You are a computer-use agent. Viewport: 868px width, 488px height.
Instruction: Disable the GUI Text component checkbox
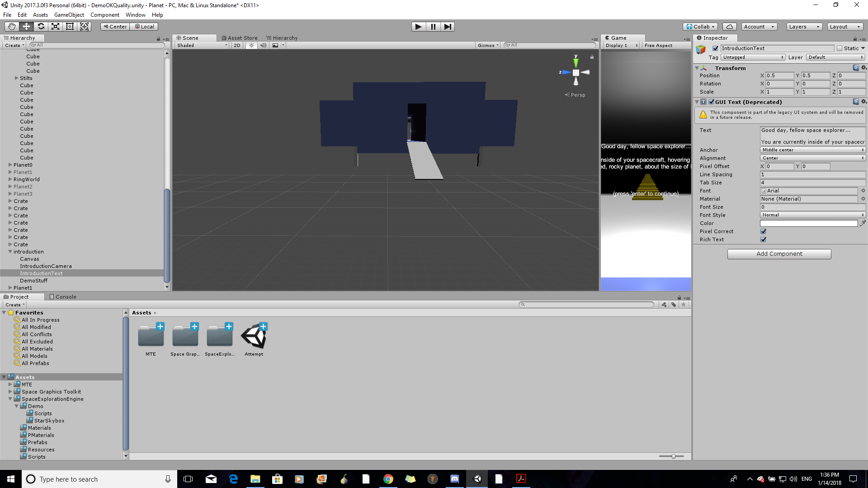coord(711,102)
